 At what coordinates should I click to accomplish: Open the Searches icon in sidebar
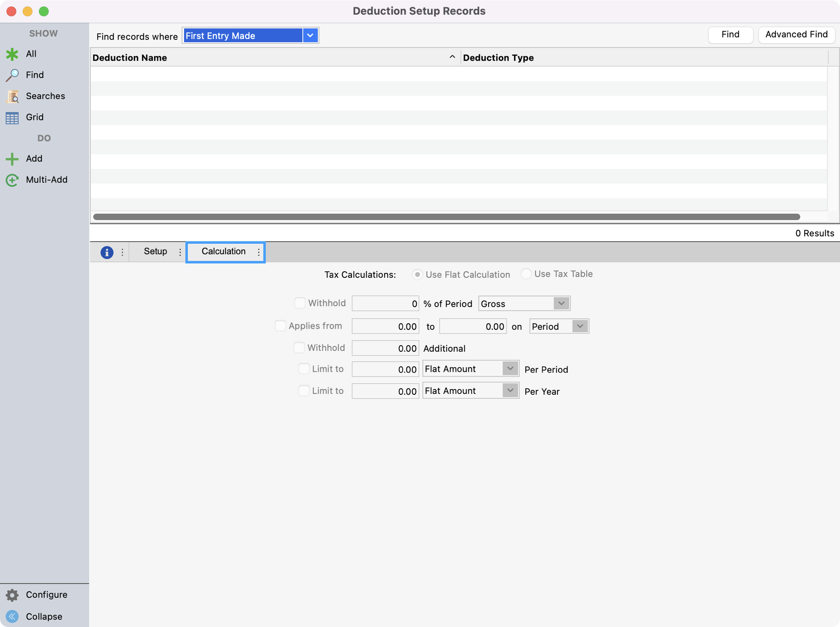pos(12,96)
